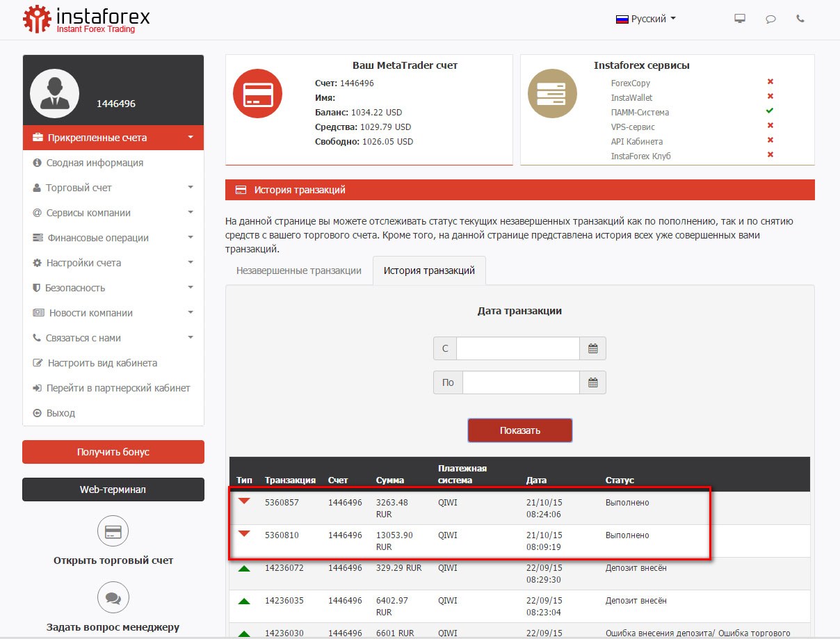The width and height of the screenshot is (840, 639).
Task: Click VPS-сервис red cross status icon
Action: click(770, 126)
